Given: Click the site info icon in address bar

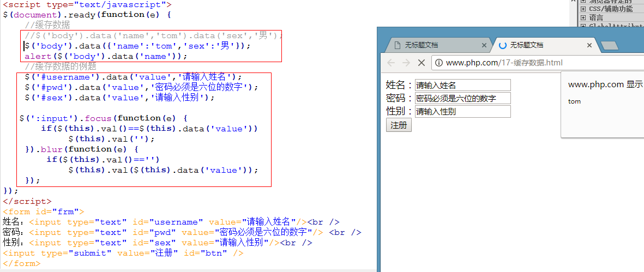Looking at the screenshot, I should pyautogui.click(x=438, y=63).
